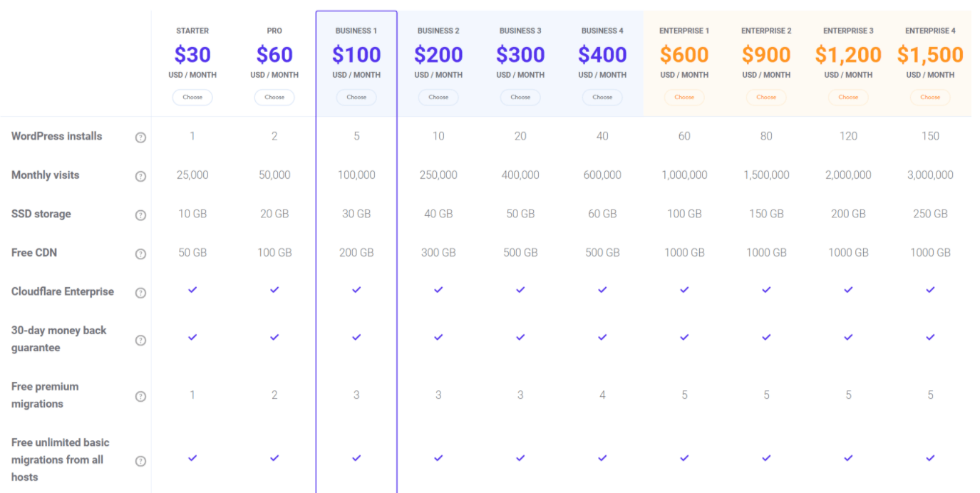This screenshot has width=980, height=493.
Task: Click the Free CDN question mark icon
Action: click(x=140, y=254)
